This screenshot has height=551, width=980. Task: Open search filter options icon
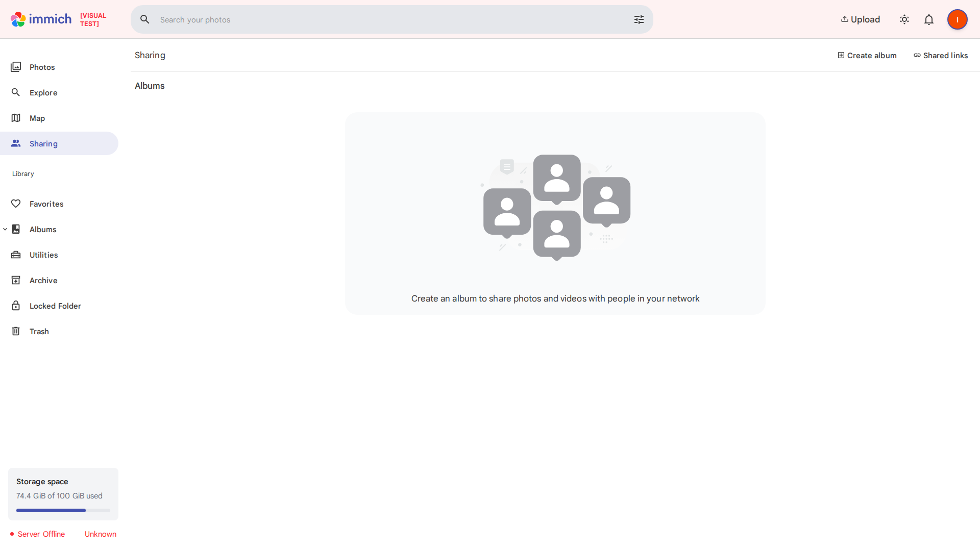pos(639,19)
